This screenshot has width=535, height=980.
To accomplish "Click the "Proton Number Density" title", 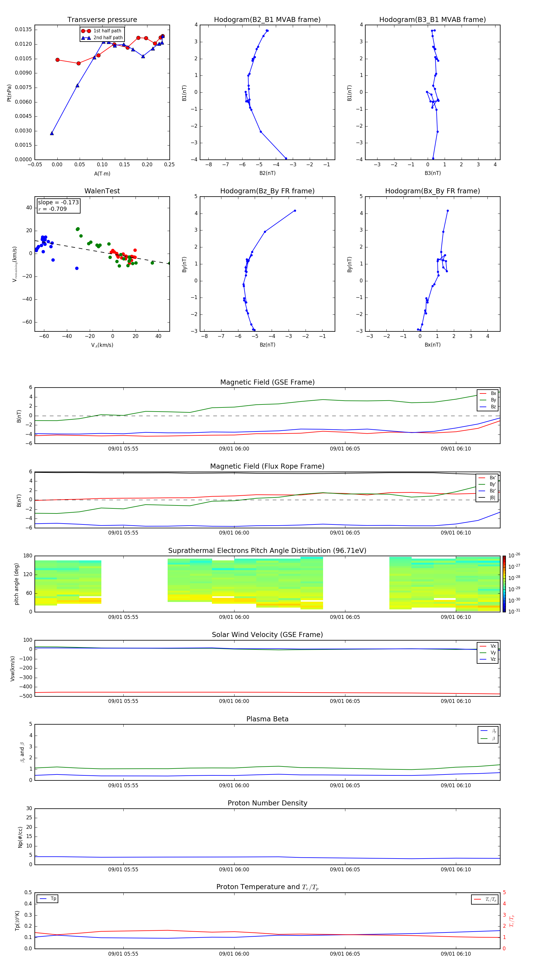I will point(267,803).
